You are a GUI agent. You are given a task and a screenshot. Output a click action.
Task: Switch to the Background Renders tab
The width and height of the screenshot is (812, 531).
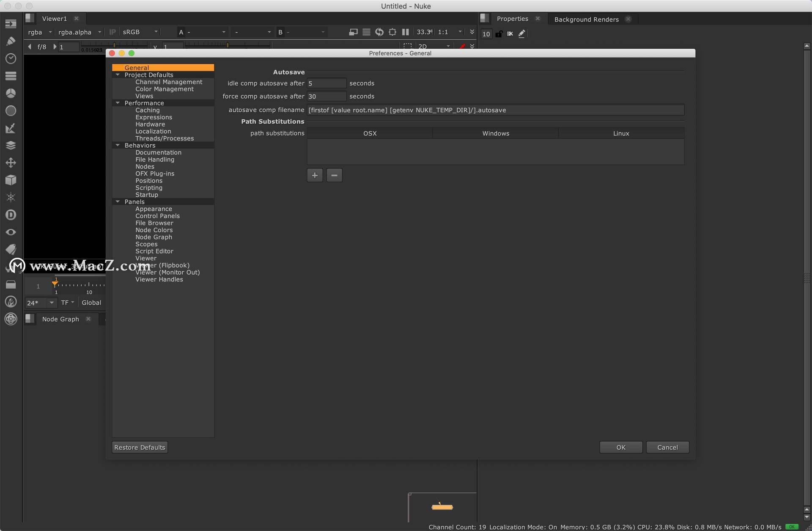click(586, 19)
